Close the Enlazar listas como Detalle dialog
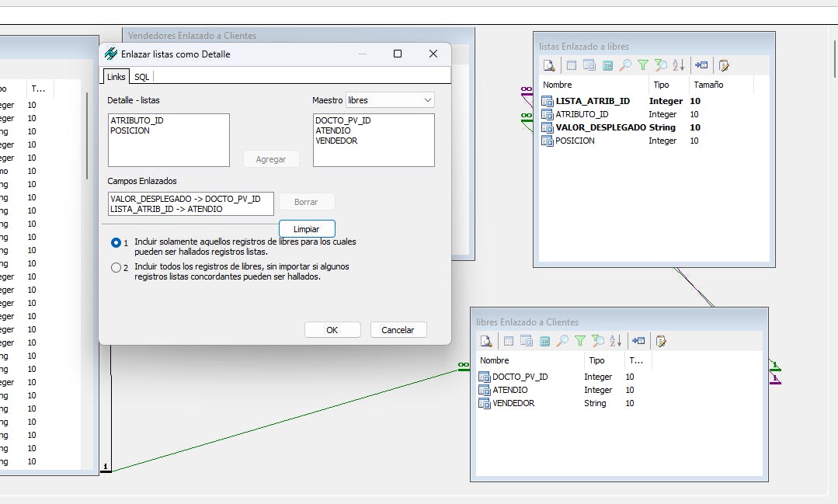Screen dimensions: 838x504 click(x=433, y=54)
